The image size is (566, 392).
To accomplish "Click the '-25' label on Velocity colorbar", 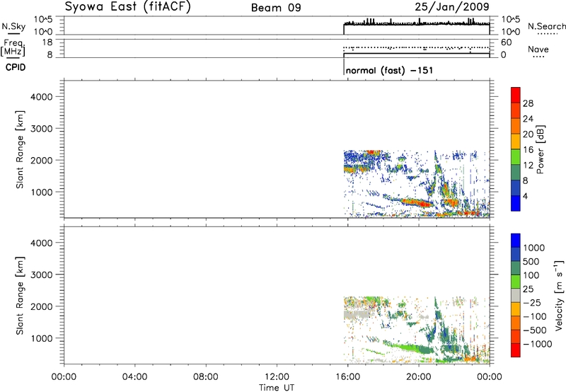I will coord(531,302).
